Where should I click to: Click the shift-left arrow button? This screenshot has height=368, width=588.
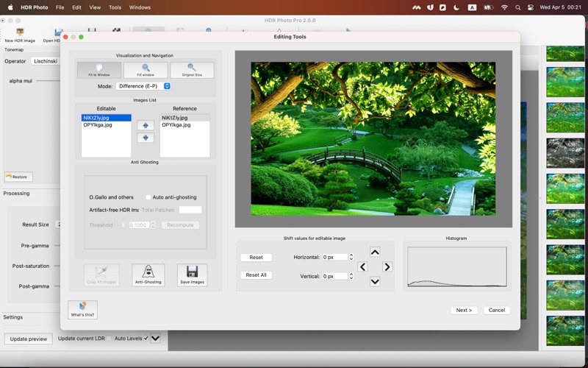tap(362, 267)
